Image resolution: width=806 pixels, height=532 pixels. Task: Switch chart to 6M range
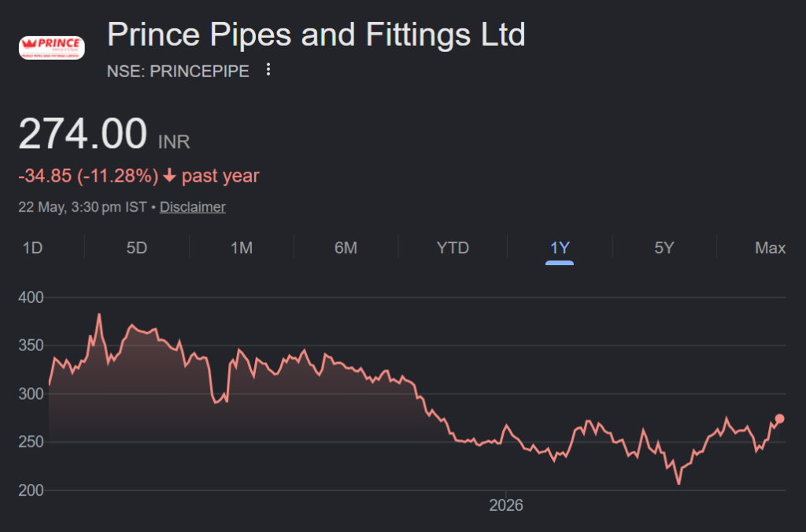point(346,248)
